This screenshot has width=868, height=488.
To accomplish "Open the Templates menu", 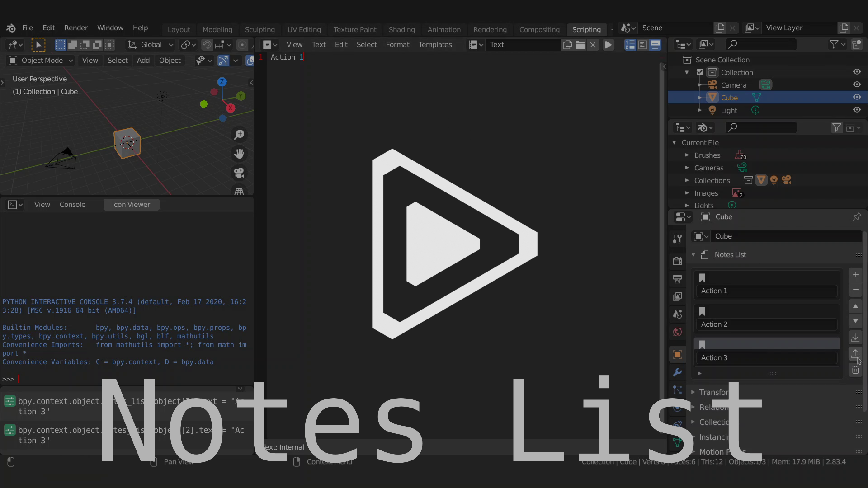I will pyautogui.click(x=434, y=45).
